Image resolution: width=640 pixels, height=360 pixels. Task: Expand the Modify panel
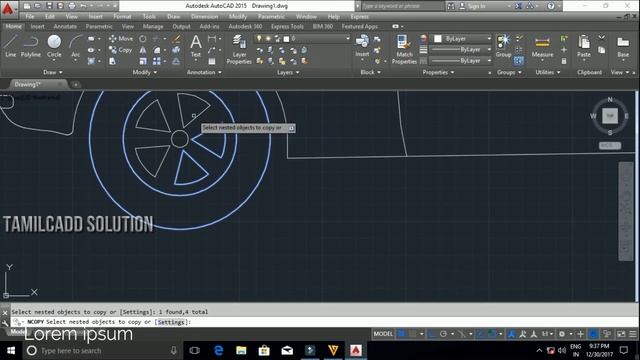click(x=145, y=72)
